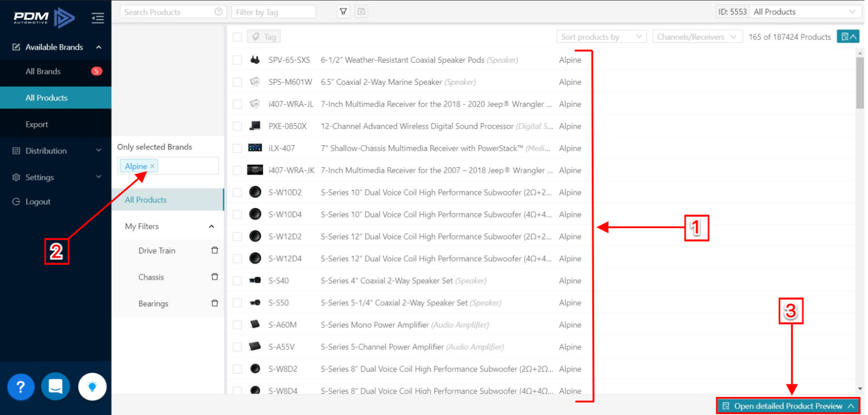This screenshot has height=415, width=868.
Task: Click search help circle icon
Action: tap(218, 12)
